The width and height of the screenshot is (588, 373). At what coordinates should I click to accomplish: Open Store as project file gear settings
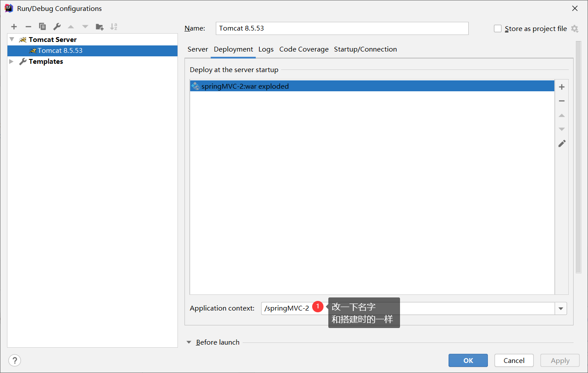[574, 29]
